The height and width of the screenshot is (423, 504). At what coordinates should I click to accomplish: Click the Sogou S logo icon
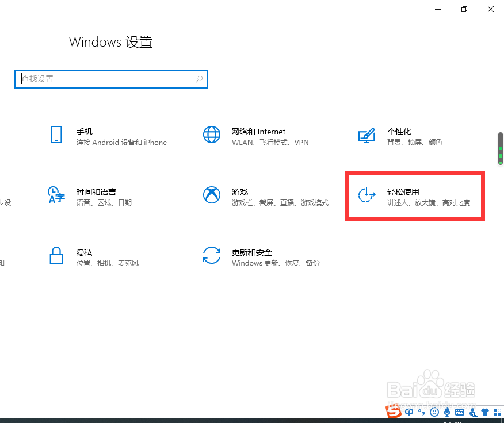[x=394, y=411]
